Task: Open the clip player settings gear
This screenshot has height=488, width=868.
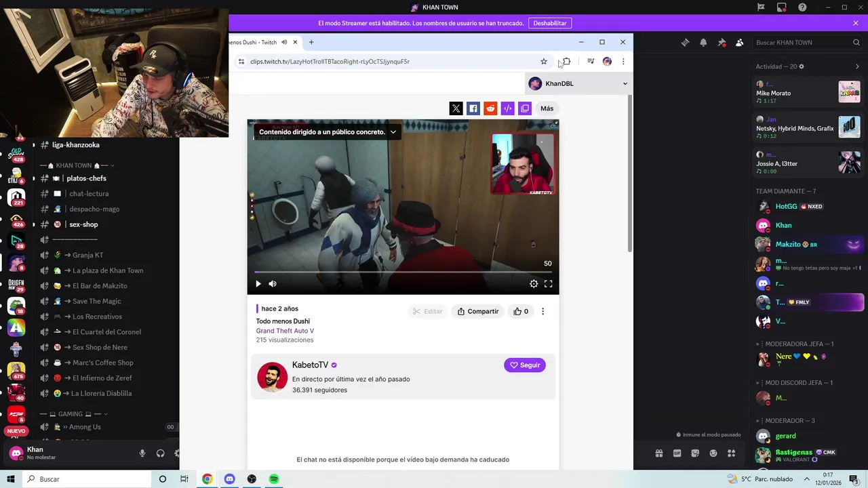Action: pyautogui.click(x=534, y=284)
